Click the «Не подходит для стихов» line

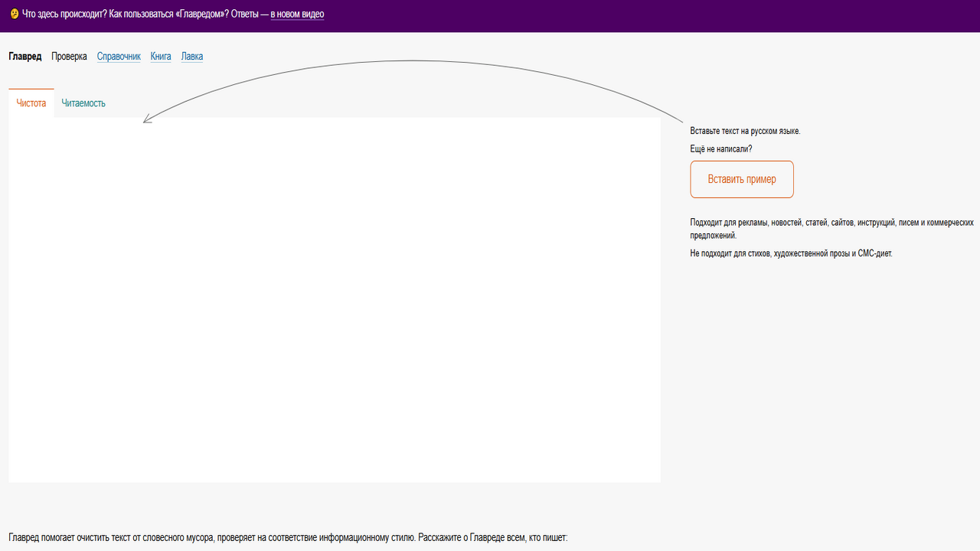791,253
